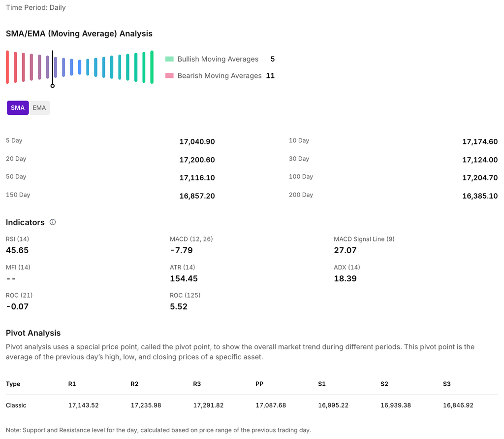Click the green Bullish Moving Averages swatch
This screenshot has height=439, width=504.
pos(169,59)
